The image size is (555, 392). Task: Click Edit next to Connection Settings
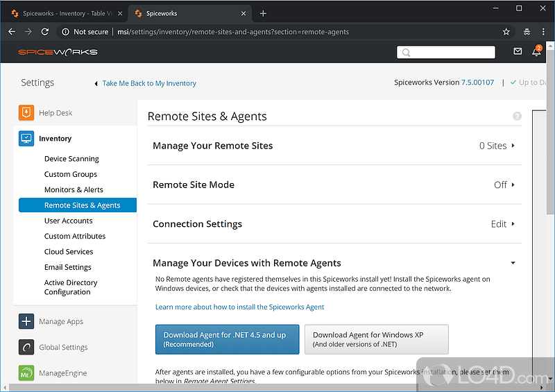pos(499,224)
